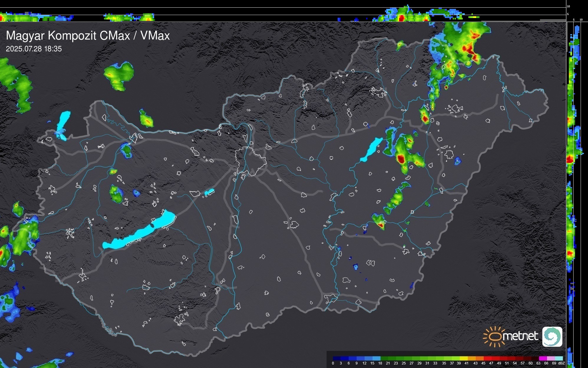Click the dBZ unit label
The height and width of the screenshot is (368, 588).
(561, 363)
